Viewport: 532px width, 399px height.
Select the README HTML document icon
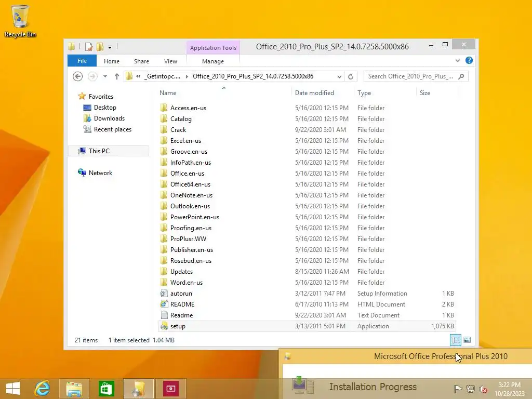click(164, 304)
